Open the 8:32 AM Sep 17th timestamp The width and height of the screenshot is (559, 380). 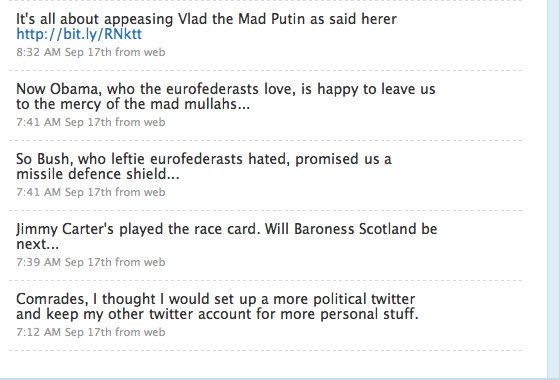pos(64,52)
